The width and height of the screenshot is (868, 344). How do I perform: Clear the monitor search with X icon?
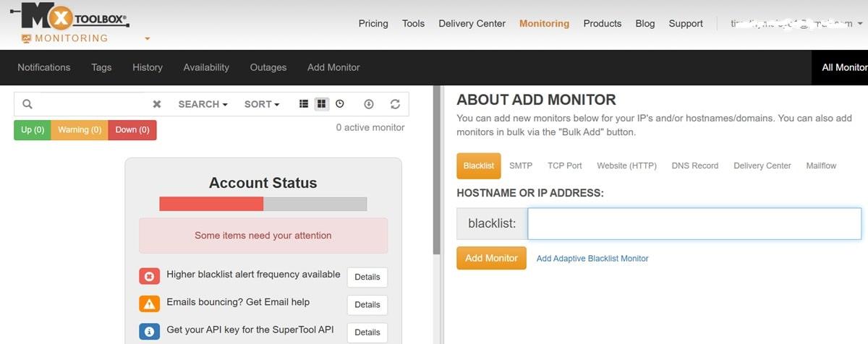(157, 104)
